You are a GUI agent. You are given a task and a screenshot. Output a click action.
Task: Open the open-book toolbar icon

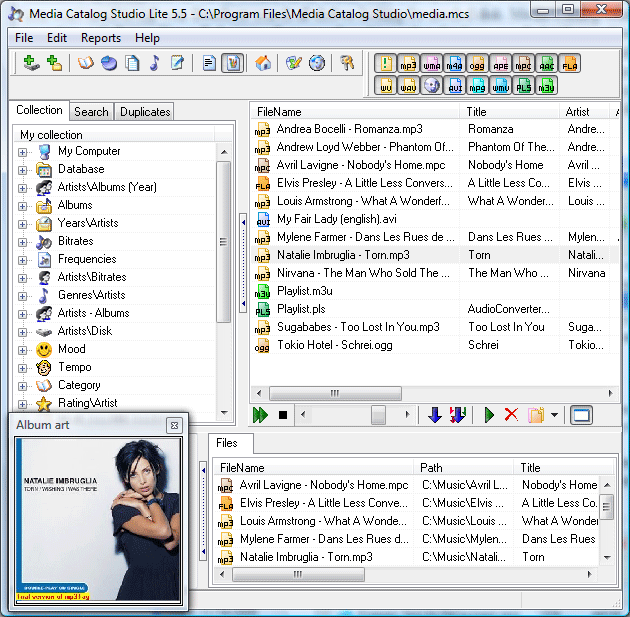click(85, 63)
